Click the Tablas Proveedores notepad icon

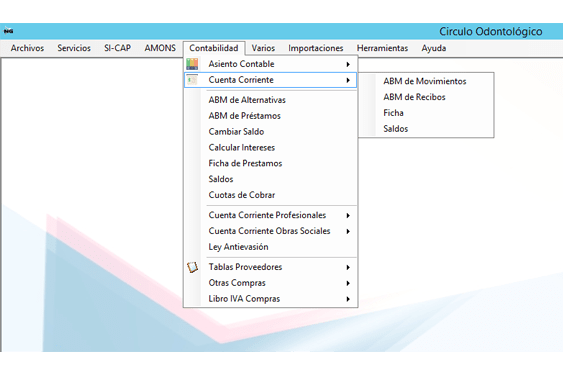(x=192, y=267)
